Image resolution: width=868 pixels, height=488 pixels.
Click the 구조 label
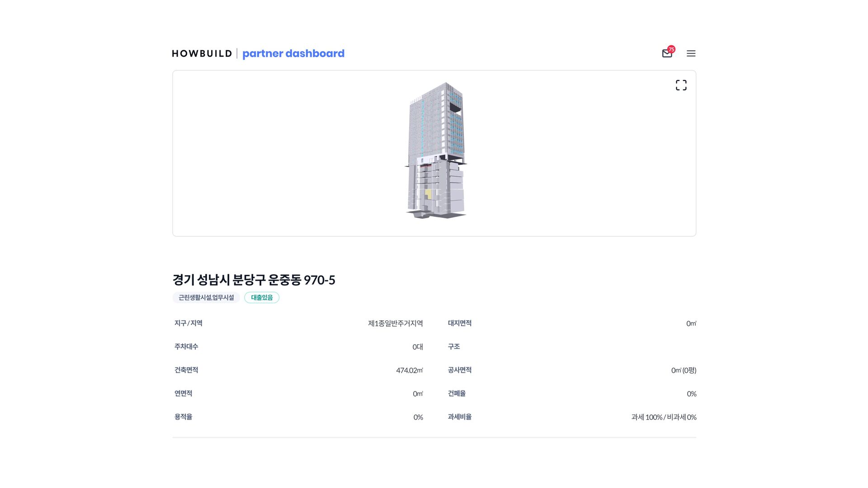(453, 347)
